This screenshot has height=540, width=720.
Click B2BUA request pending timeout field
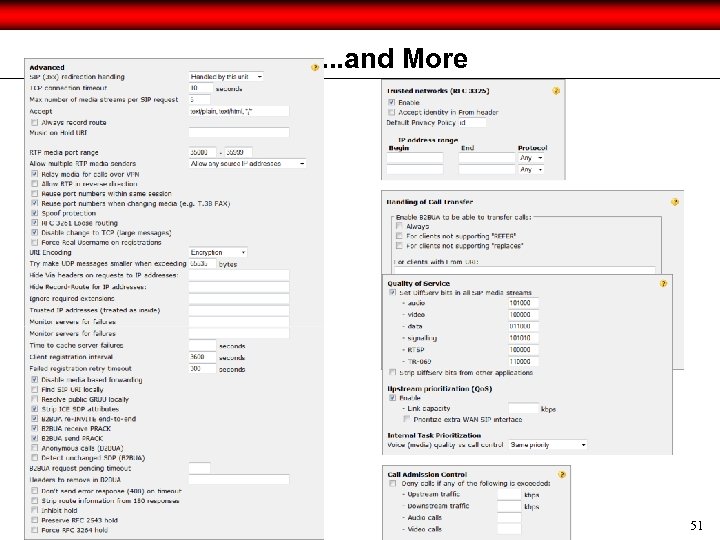pyautogui.click(x=199, y=468)
